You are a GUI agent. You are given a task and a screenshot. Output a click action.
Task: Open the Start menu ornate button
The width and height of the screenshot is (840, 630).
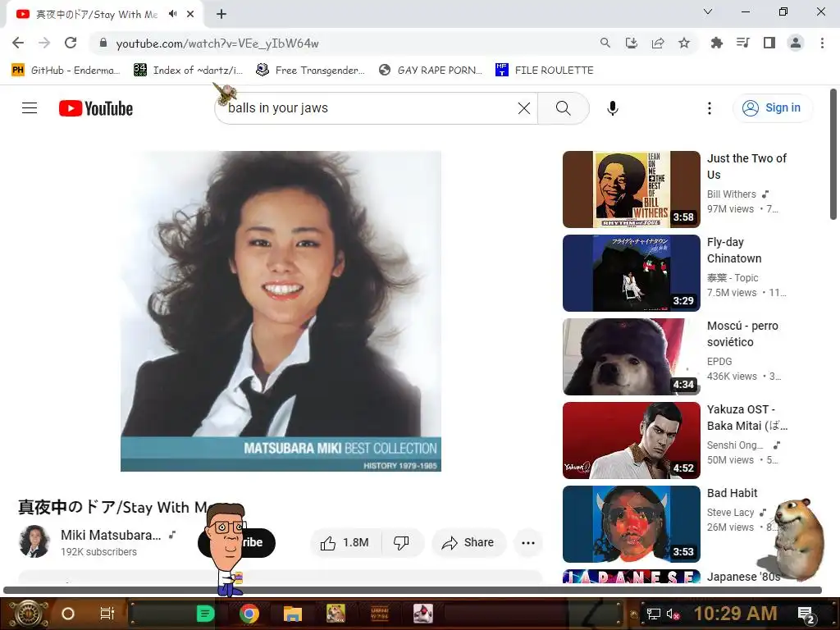(x=28, y=614)
